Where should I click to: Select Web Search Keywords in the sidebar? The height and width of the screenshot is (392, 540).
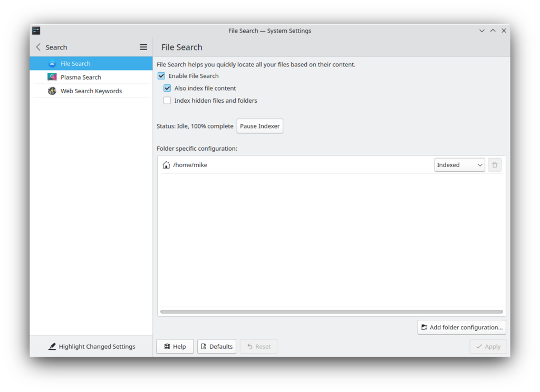tap(91, 91)
